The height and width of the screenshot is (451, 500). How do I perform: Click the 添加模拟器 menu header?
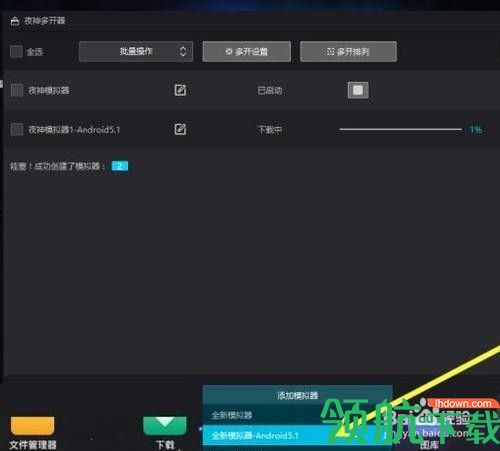[297, 396]
